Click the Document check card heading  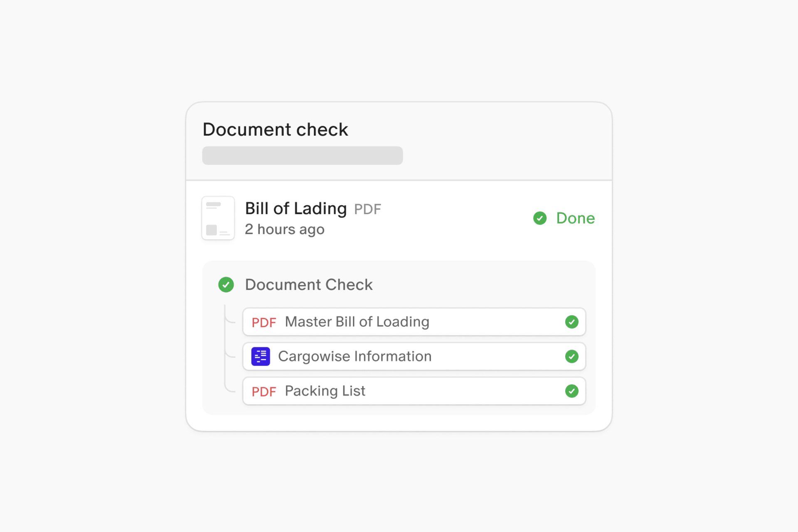275,130
